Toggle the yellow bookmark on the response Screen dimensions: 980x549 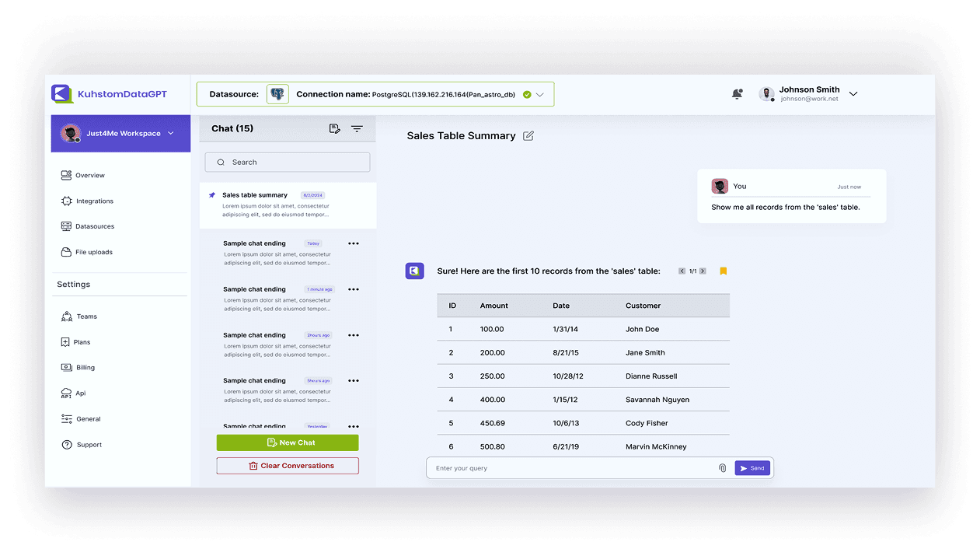(723, 271)
